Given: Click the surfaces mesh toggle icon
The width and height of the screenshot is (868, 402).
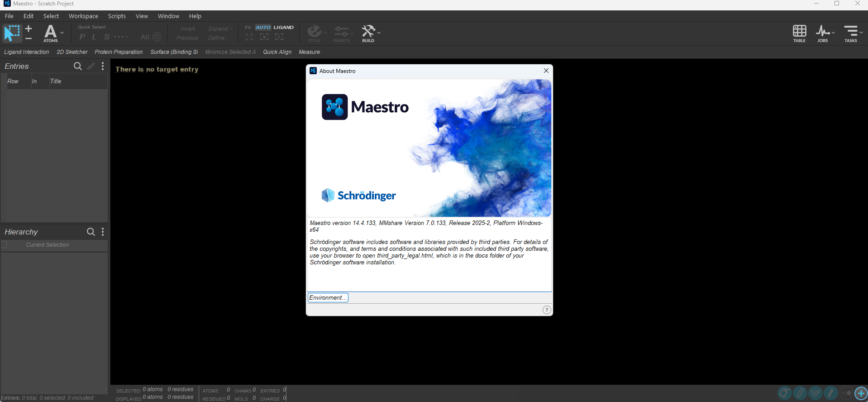Looking at the screenshot, I should (x=816, y=393).
